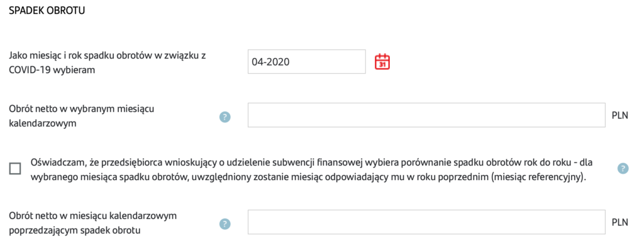This screenshot has height=243, width=644.
Task: Click help icon beside year-to-year comparison declaration
Action: 623,168
